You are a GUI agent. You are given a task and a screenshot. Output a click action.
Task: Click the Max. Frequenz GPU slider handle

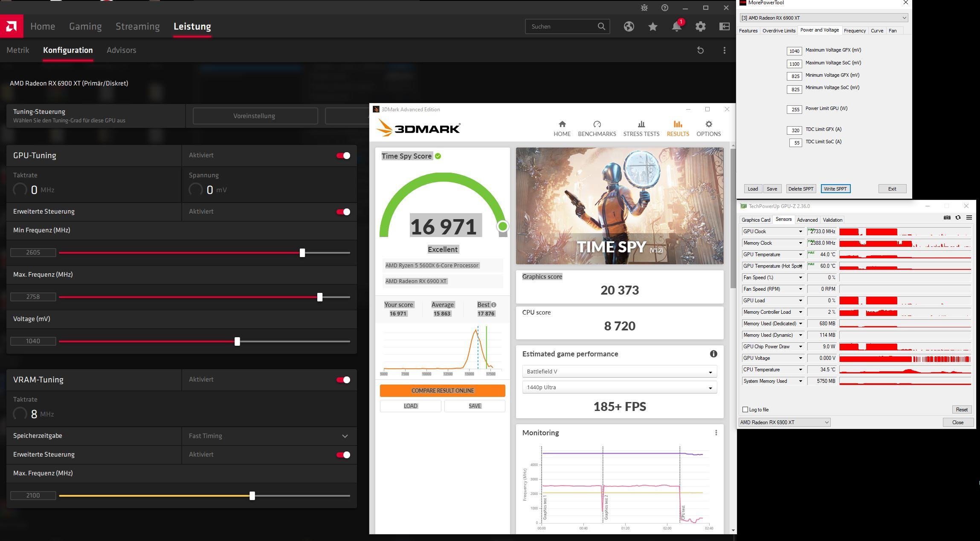click(x=320, y=297)
